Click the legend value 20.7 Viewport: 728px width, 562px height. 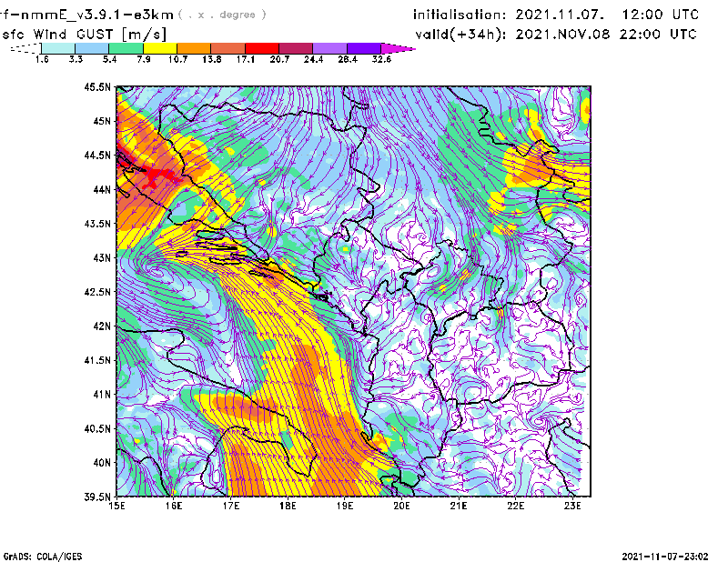[x=279, y=59]
